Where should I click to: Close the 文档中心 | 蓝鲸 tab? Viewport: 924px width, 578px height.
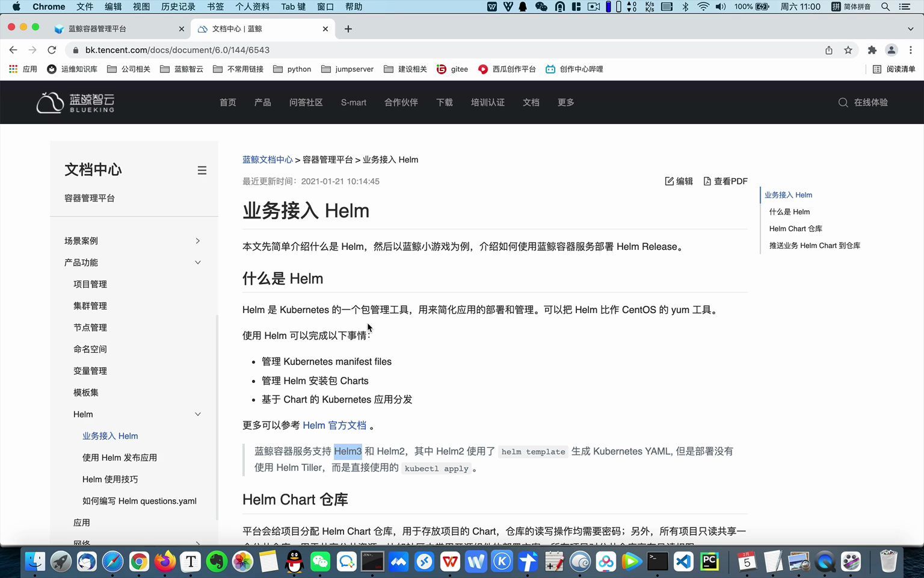tap(325, 29)
